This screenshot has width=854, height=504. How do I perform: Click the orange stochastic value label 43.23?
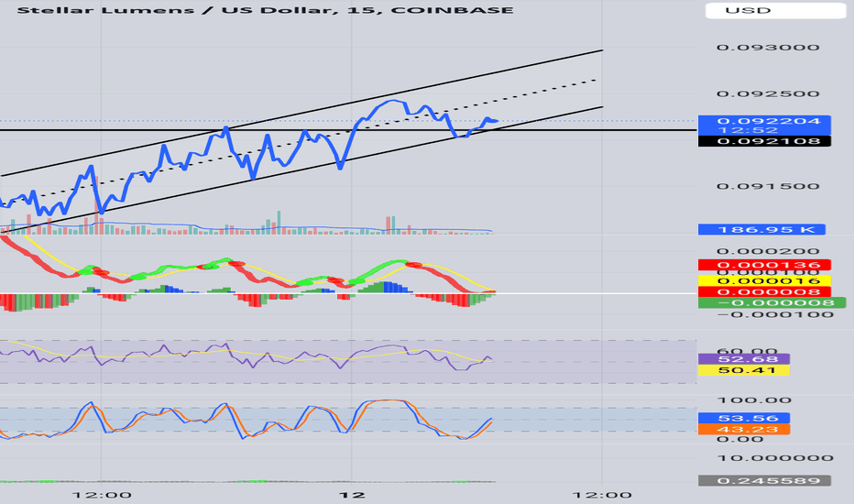(x=743, y=430)
